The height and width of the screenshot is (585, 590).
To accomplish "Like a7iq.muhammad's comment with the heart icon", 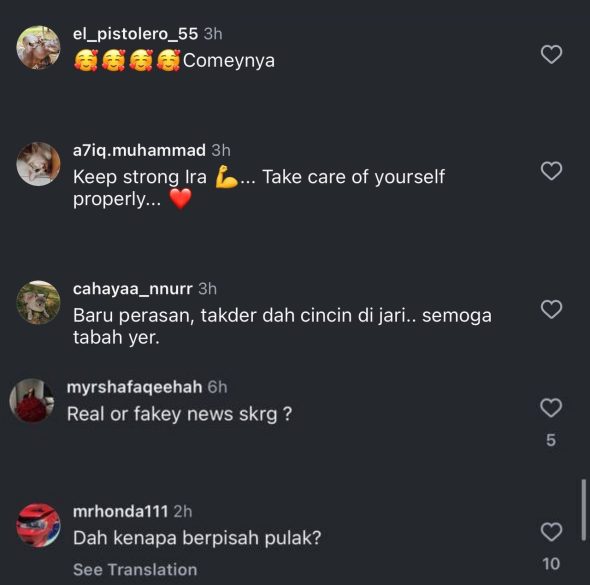I will coord(552,171).
